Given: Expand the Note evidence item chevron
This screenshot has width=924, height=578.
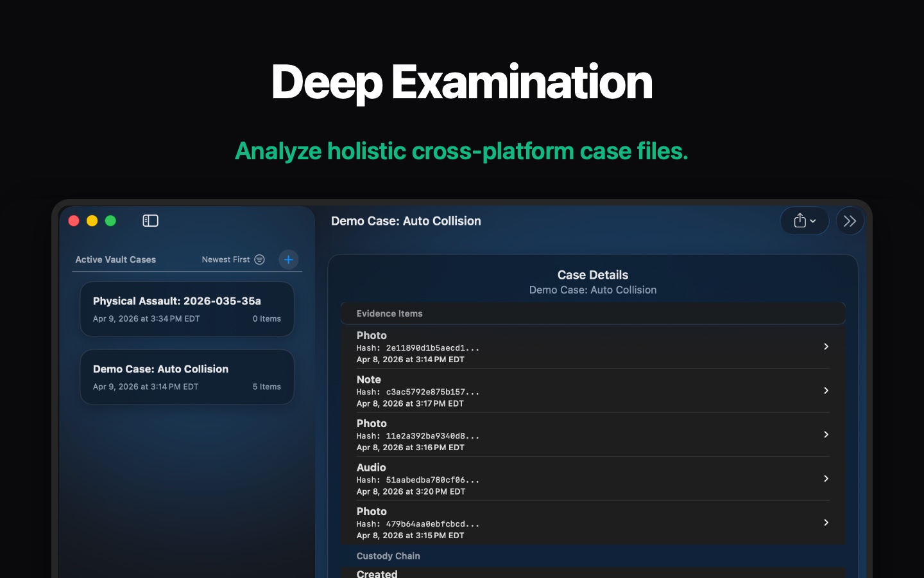Looking at the screenshot, I should pos(826,390).
